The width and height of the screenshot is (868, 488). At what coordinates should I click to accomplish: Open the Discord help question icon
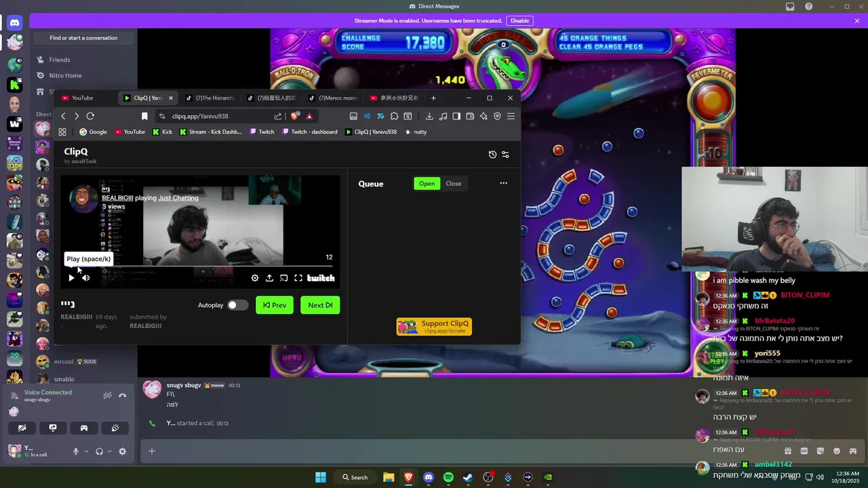808,7
